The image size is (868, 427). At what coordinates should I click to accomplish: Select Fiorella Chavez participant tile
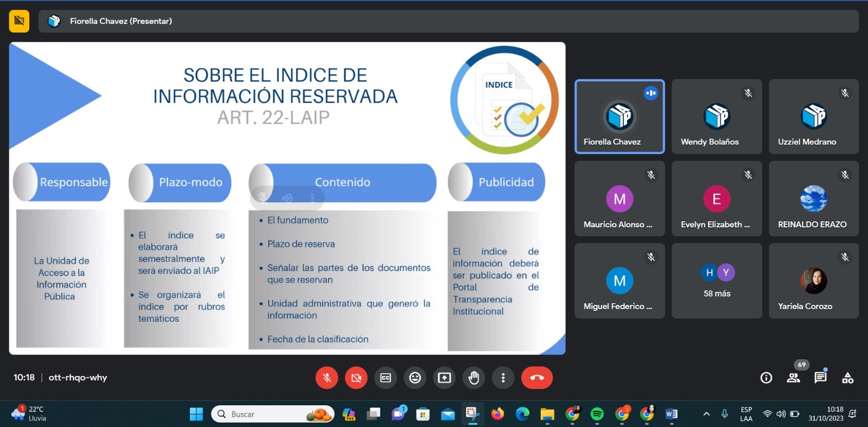pos(620,117)
